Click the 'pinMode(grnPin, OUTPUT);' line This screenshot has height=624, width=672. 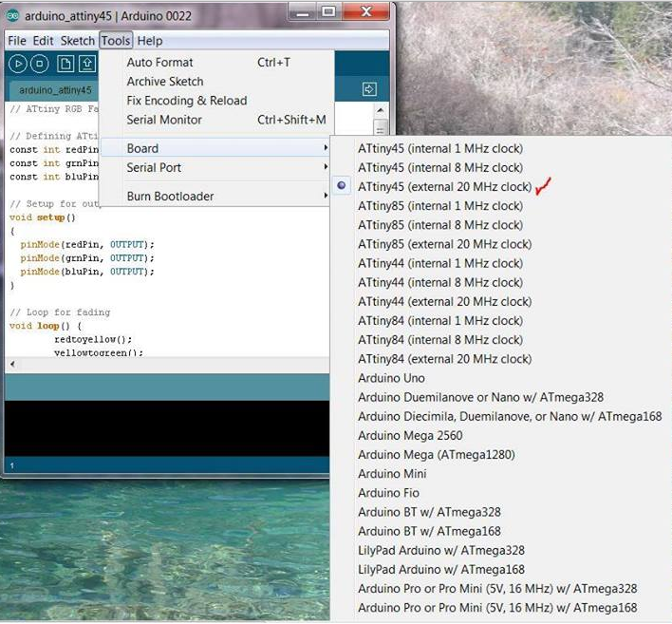(87, 258)
